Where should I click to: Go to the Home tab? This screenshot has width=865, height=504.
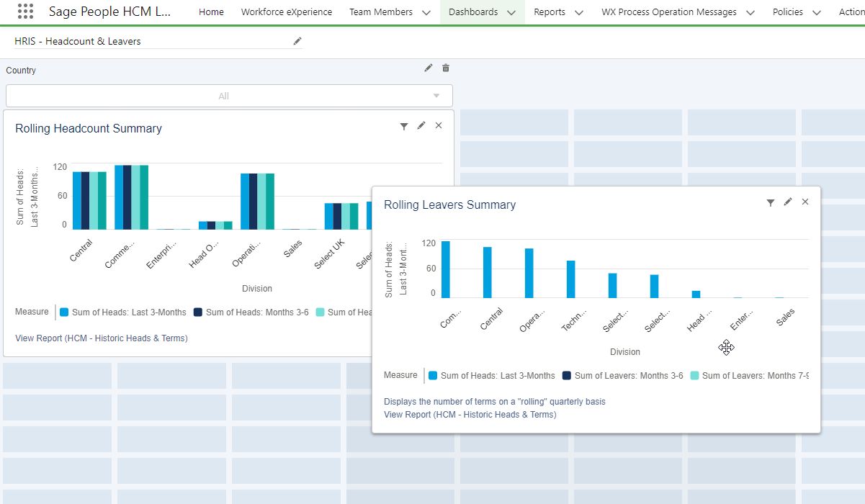pos(211,12)
